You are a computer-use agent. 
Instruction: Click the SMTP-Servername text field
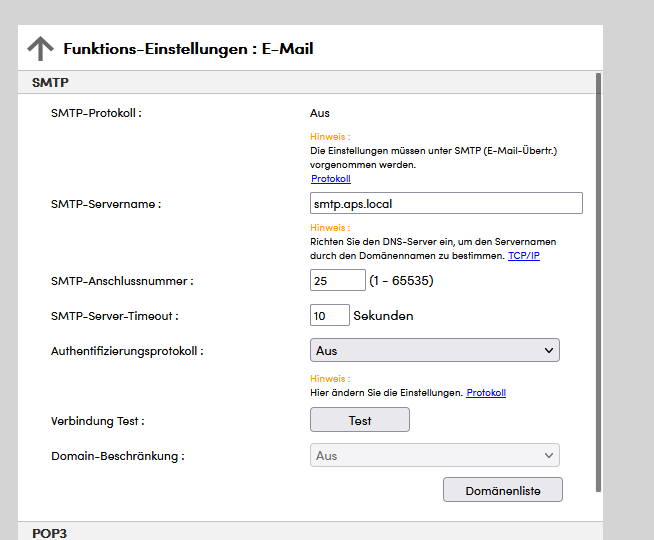[x=446, y=203]
